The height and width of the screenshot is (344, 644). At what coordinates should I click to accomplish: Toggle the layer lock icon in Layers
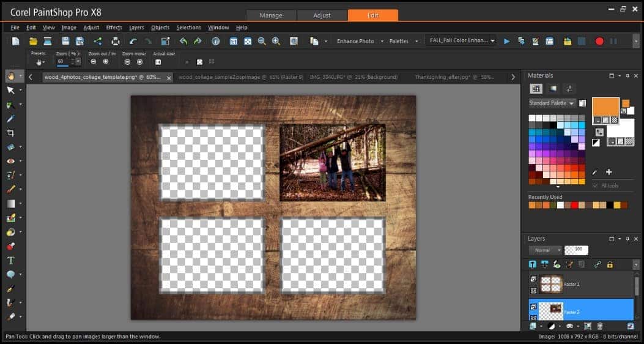[x=610, y=264]
